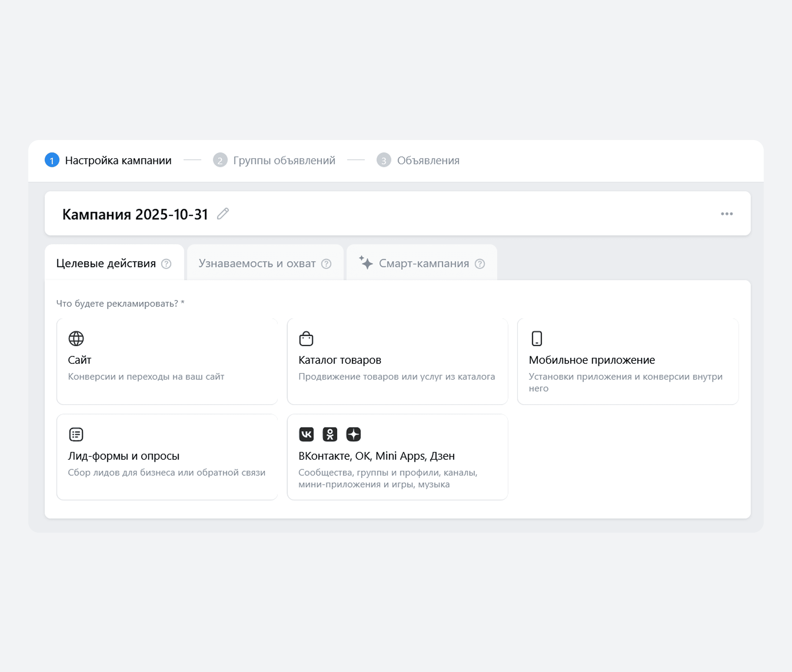Click the Дзен star logo icon
The width and height of the screenshot is (792, 672).
pos(353,434)
